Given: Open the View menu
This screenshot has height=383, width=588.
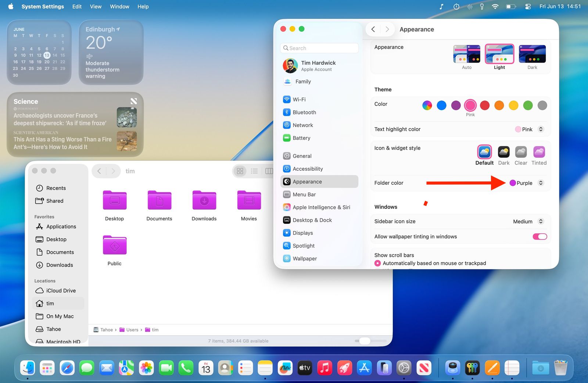Looking at the screenshot, I should [x=96, y=6].
